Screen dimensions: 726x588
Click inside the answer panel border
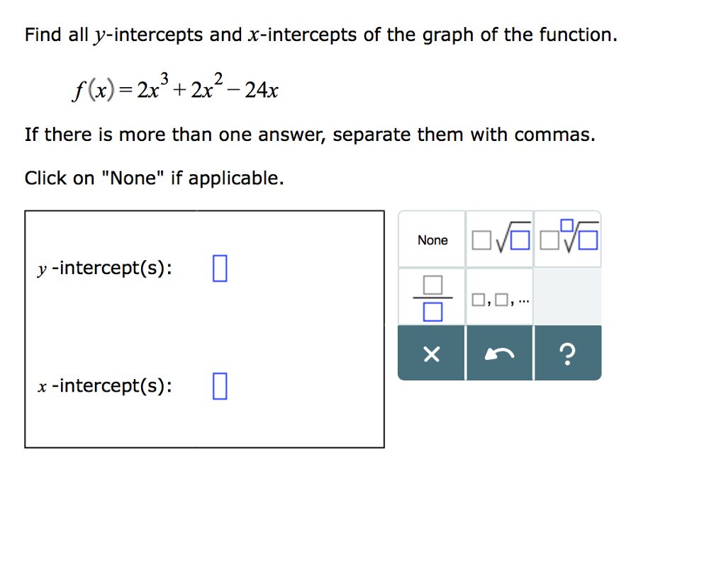coord(206,326)
